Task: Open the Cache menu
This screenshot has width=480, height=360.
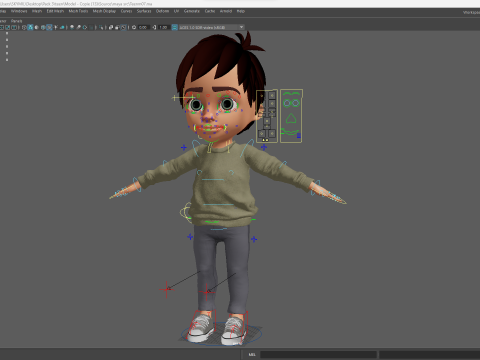Action: [x=210, y=11]
